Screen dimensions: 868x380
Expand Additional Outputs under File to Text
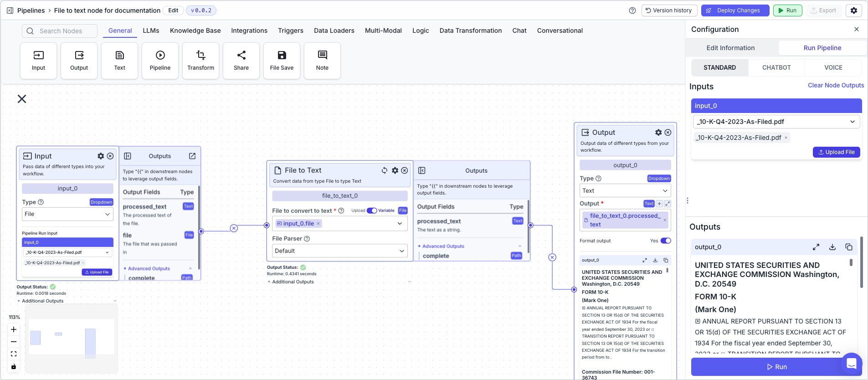(339, 282)
